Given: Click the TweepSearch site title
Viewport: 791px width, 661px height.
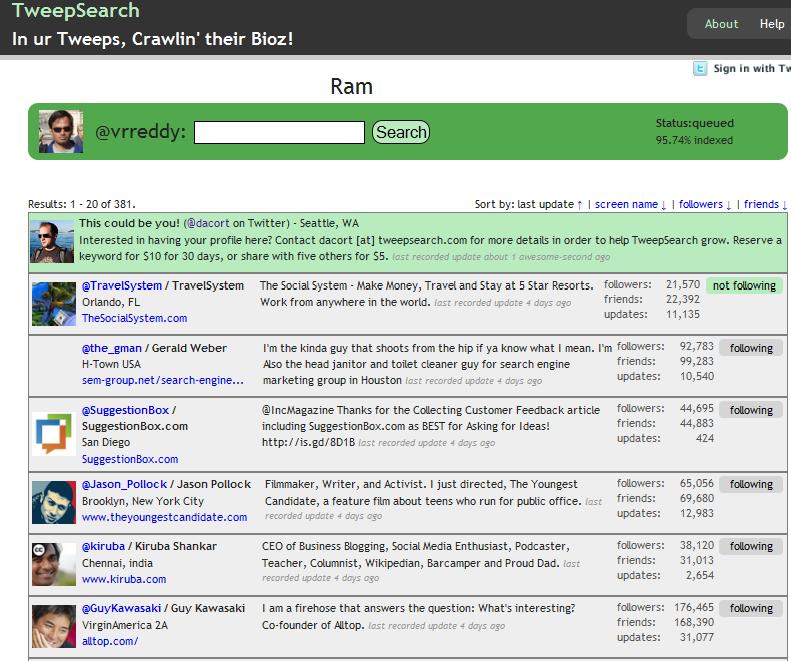Looking at the screenshot, I should pyautogui.click(x=76, y=10).
